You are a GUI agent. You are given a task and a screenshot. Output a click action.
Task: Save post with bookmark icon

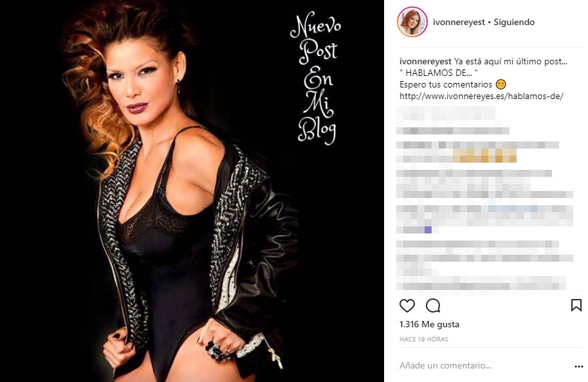576,305
